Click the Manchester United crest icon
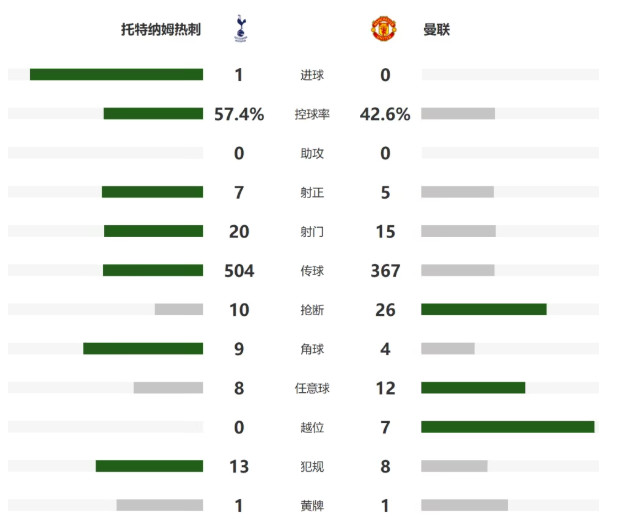 (384, 28)
